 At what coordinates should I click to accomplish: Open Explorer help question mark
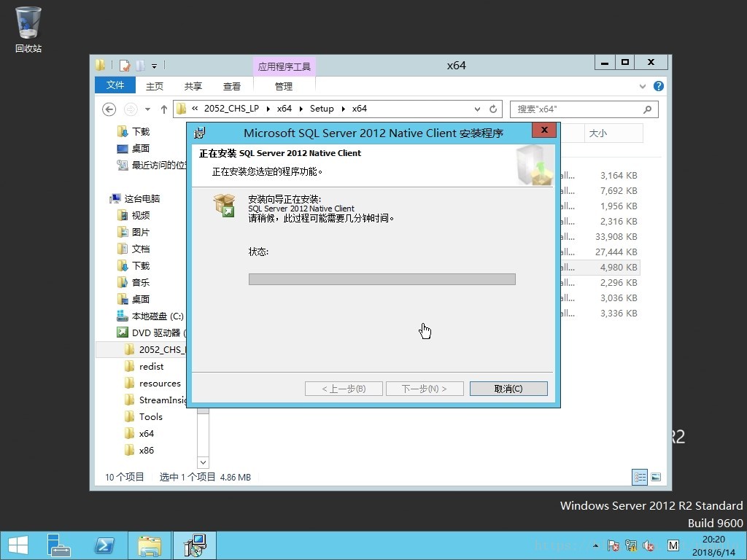(x=659, y=86)
